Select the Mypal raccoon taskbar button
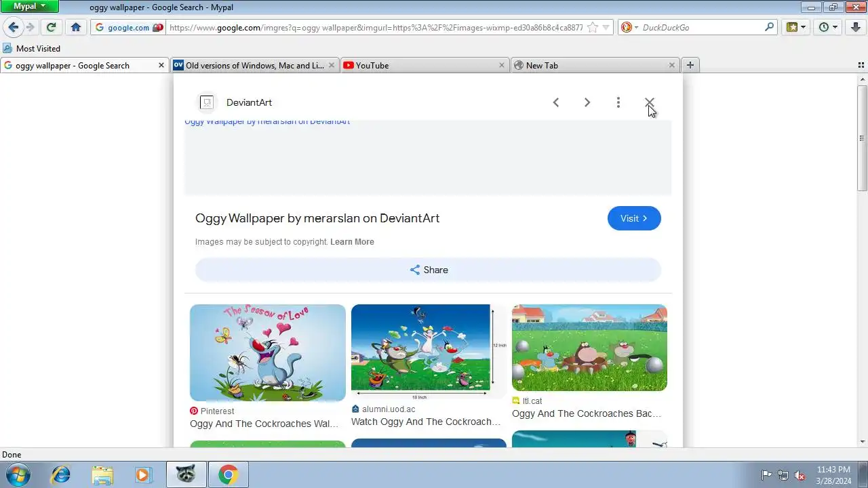The height and width of the screenshot is (488, 868). [186, 475]
